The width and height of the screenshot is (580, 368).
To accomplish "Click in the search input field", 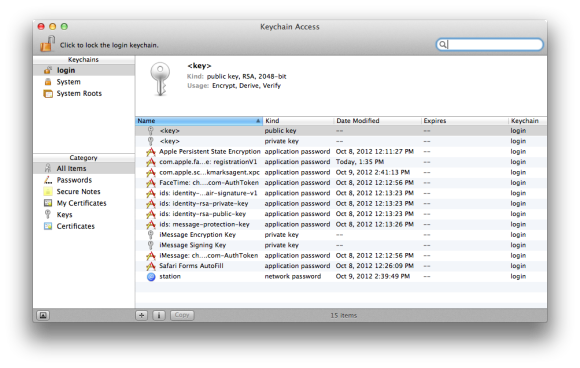I will tap(489, 44).
